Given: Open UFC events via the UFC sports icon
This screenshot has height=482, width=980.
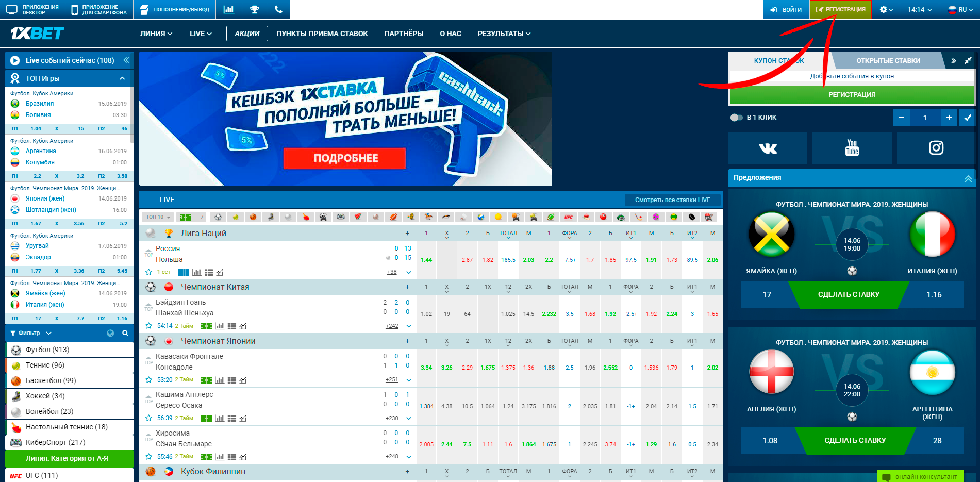Looking at the screenshot, I should [x=568, y=217].
